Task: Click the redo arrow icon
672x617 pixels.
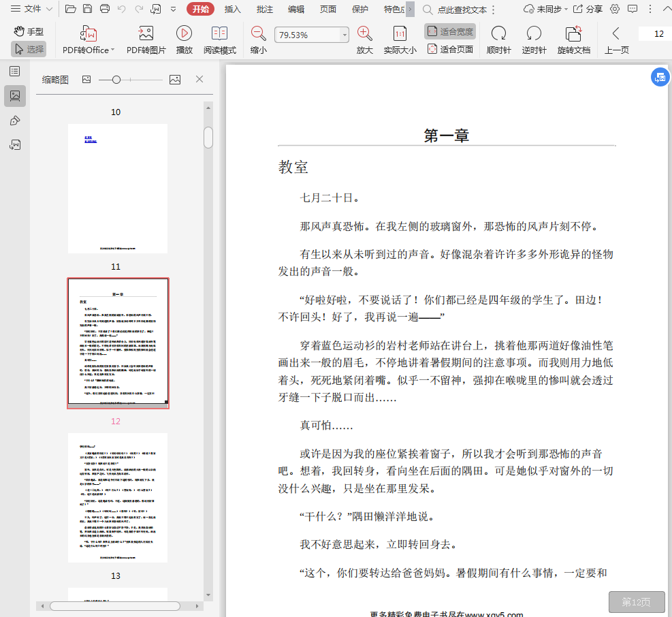Action: click(139, 9)
